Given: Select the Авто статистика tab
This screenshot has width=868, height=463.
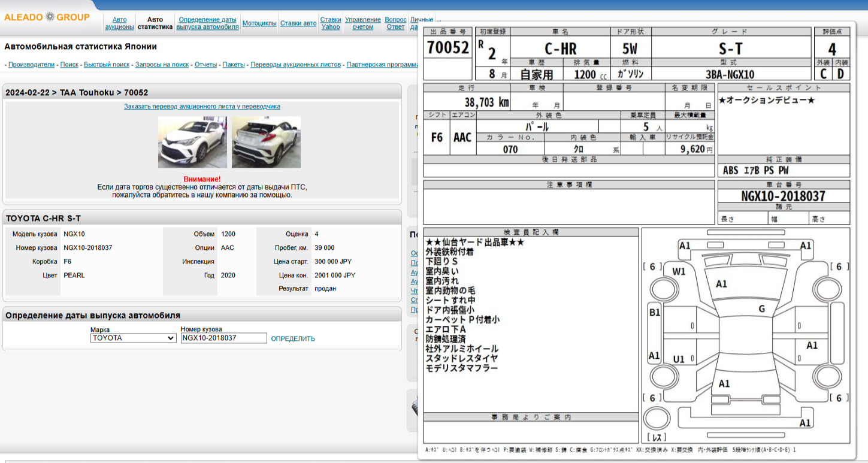Looking at the screenshot, I should tap(155, 23).
